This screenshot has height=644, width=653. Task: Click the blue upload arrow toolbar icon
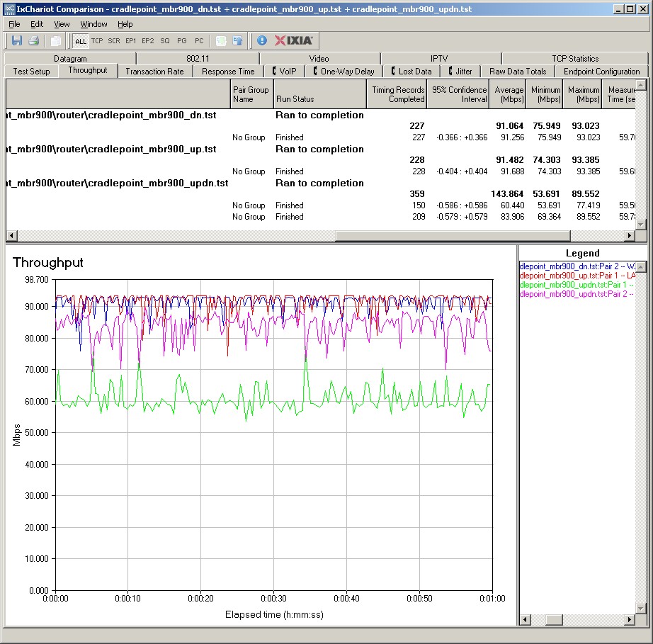click(x=237, y=40)
